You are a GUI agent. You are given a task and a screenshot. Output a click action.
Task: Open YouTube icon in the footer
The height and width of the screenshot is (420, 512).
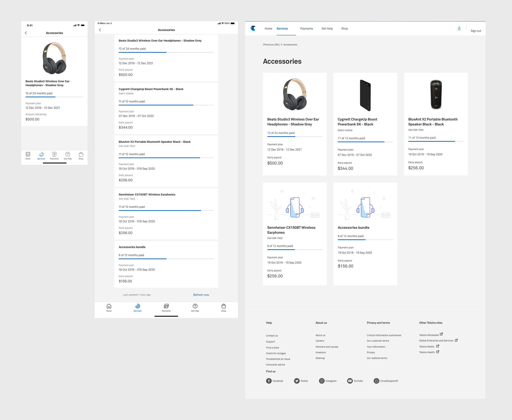pyautogui.click(x=350, y=381)
